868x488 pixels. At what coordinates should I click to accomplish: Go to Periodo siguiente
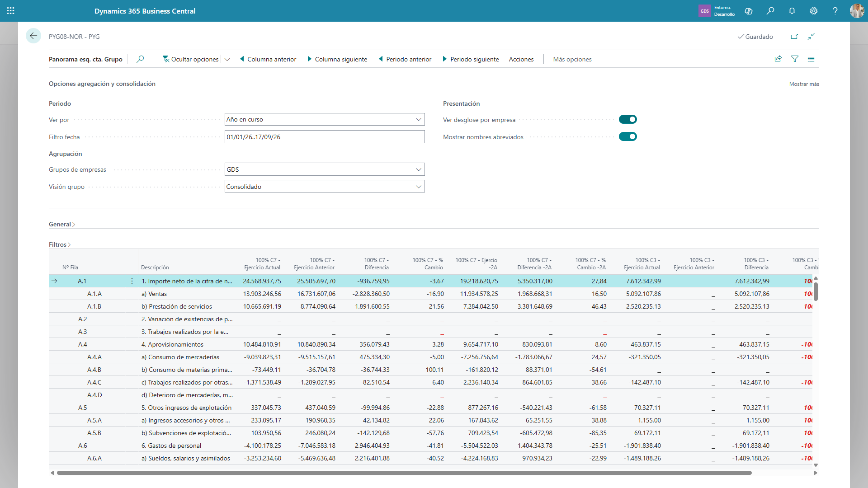pos(471,59)
